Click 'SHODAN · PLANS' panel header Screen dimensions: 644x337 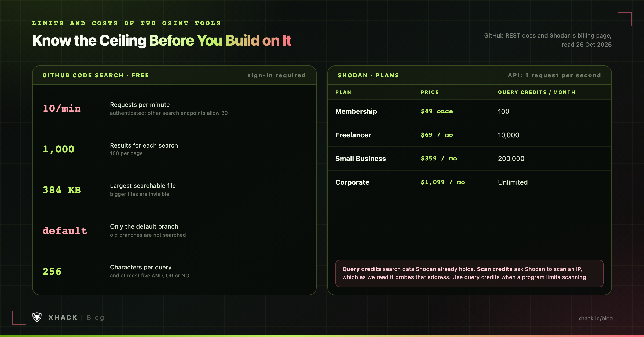pyautogui.click(x=368, y=75)
